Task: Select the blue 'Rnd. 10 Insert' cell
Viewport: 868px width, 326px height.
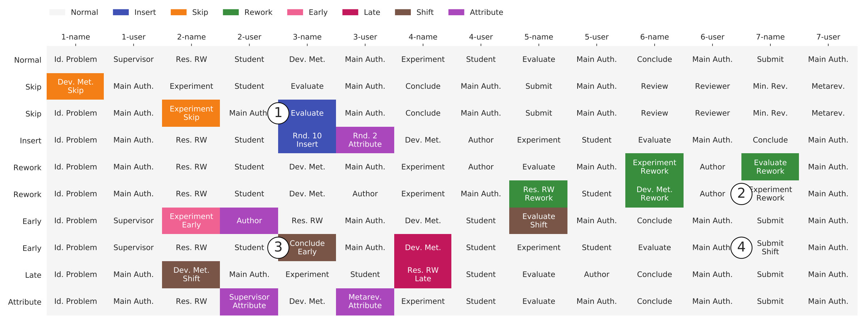Action: point(307,140)
